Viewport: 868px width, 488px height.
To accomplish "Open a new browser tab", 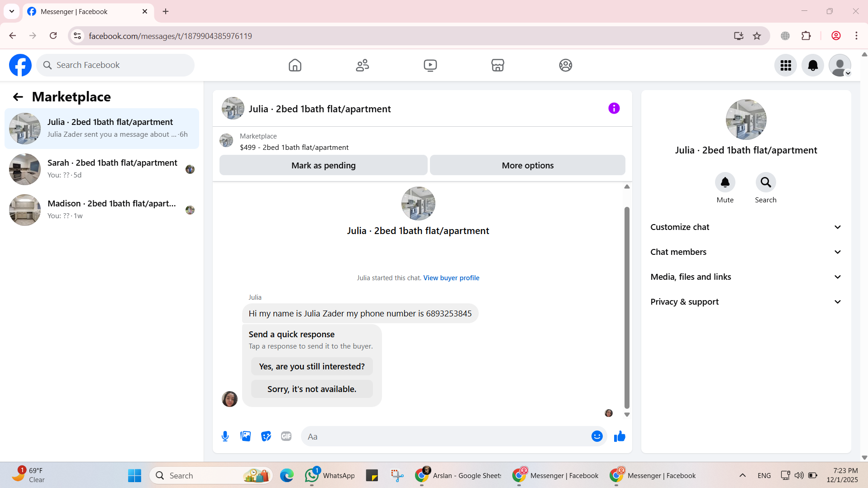I will (x=166, y=11).
